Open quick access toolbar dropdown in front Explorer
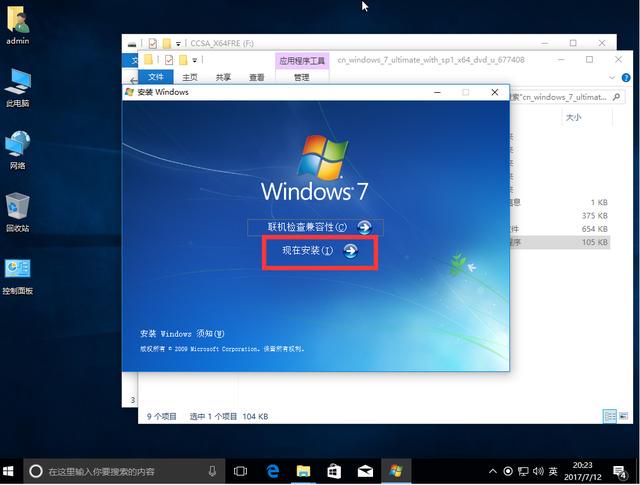640x485 pixels. point(195,60)
